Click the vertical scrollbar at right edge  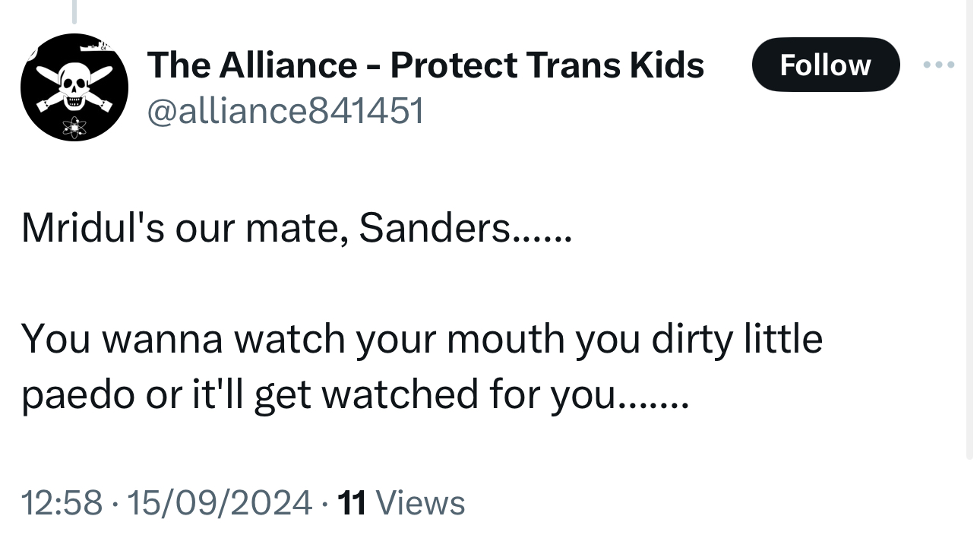point(969,228)
